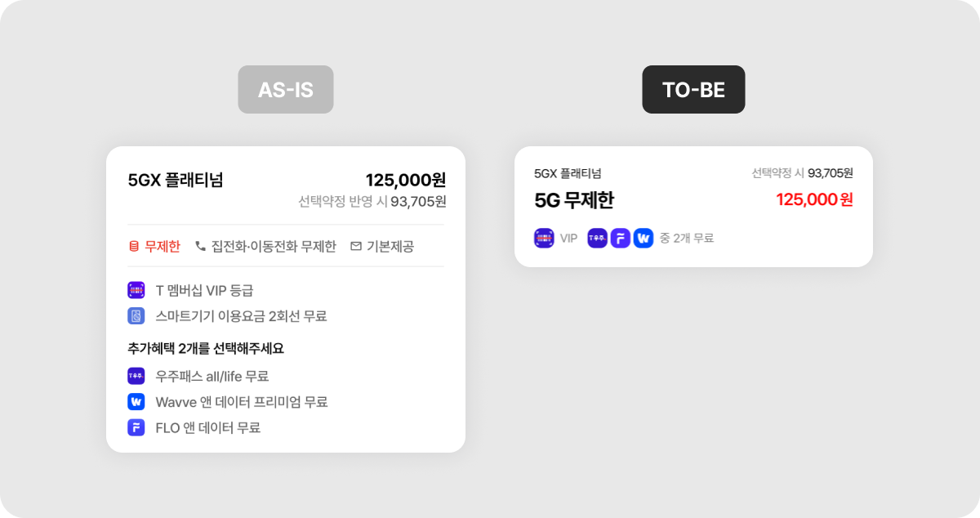Select the 우주패스 all/life 무료 benefit option
Viewport: 980px width, 518px height.
(x=212, y=375)
